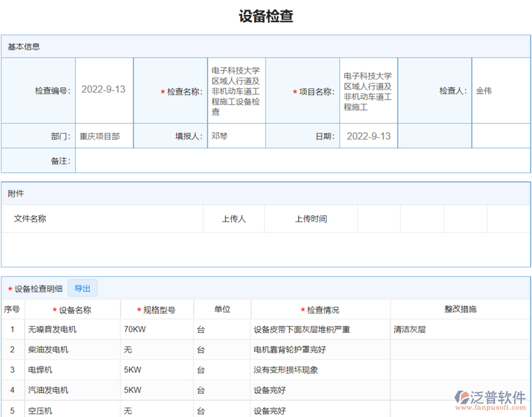This screenshot has height=417, width=532.
Task: Click the 日期 field showing 2022-9-13
Action: tap(368, 136)
